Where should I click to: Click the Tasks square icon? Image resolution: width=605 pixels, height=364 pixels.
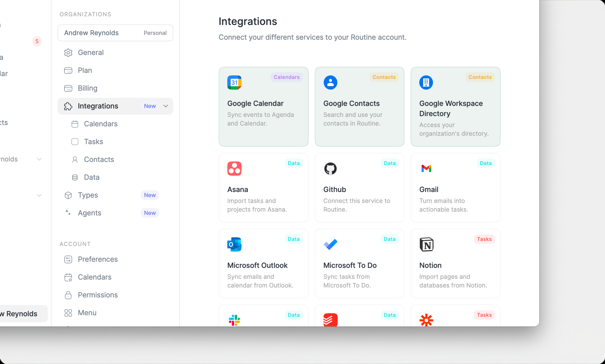75,142
